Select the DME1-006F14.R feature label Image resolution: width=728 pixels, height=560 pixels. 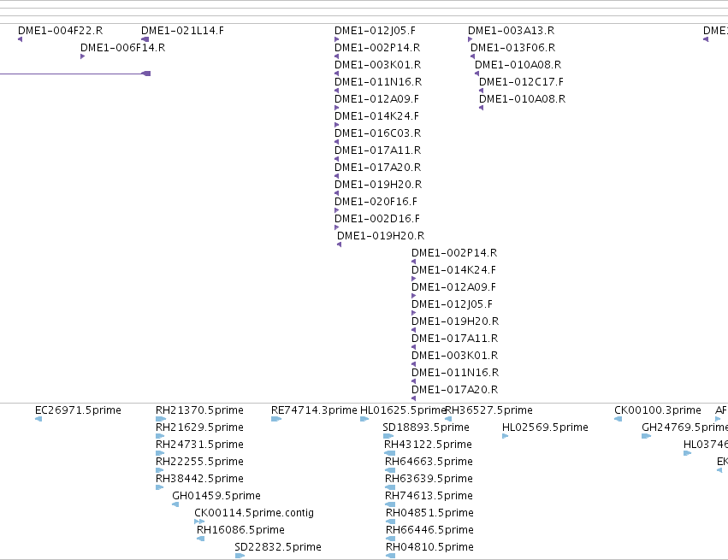(122, 48)
